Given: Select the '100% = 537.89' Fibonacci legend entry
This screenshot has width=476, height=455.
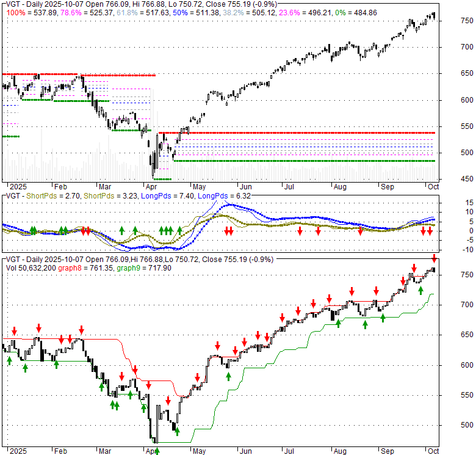Looking at the screenshot, I should [32, 13].
